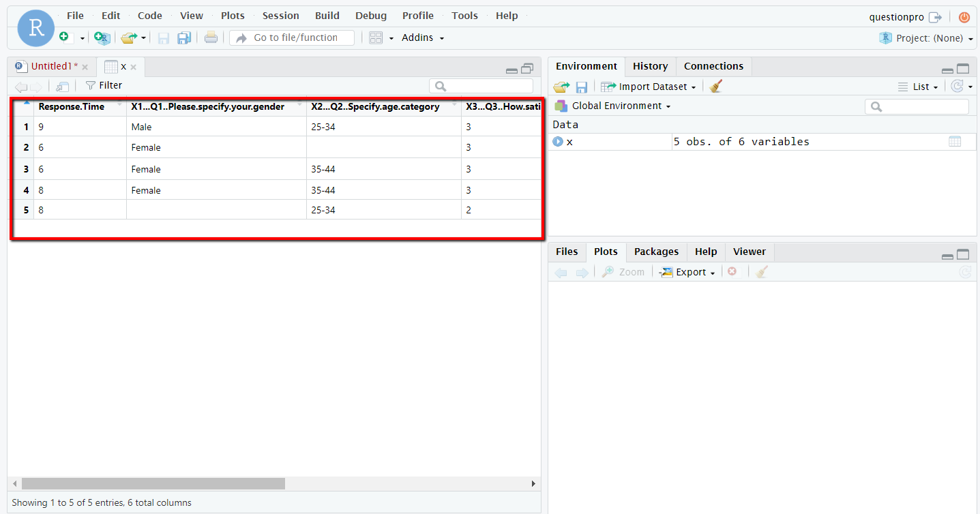The height and width of the screenshot is (514, 980).
Task: Switch to the Viewer tab
Action: click(x=749, y=252)
